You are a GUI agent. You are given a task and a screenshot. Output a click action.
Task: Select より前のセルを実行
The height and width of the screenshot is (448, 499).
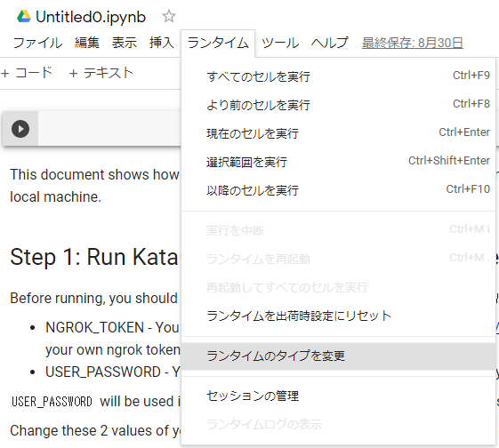pyautogui.click(x=338, y=105)
